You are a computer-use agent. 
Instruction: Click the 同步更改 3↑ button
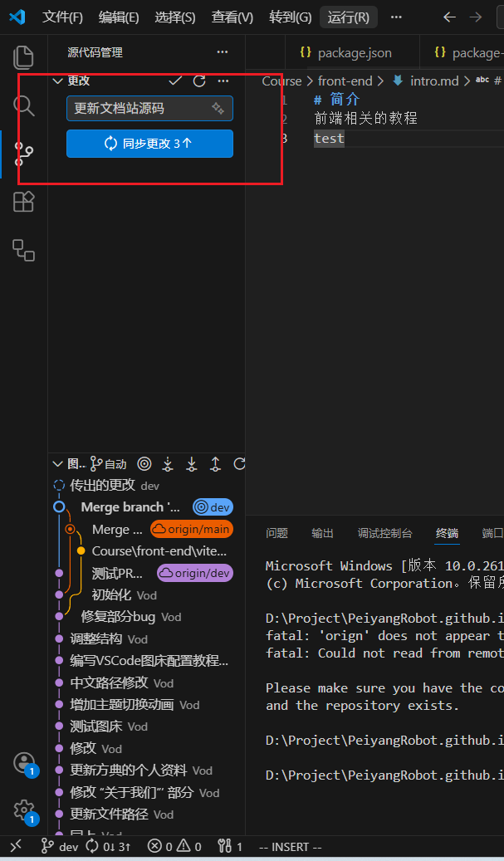click(150, 144)
